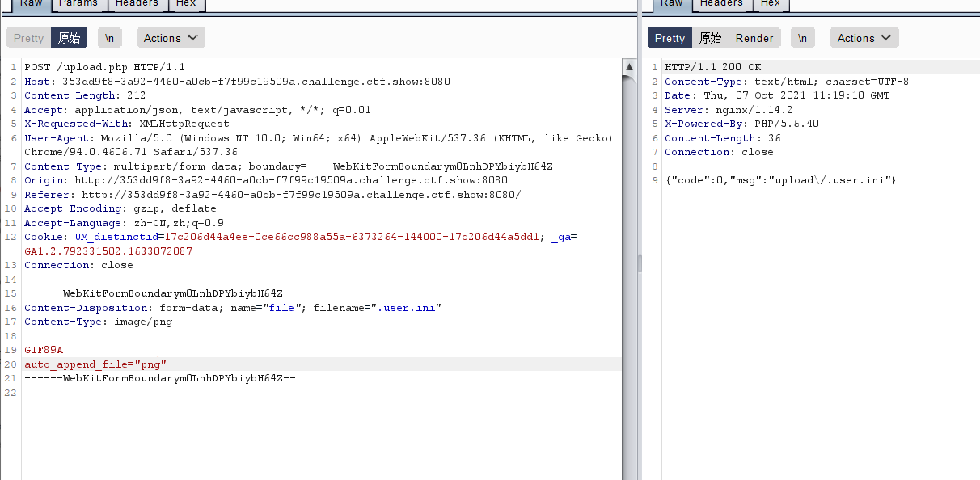Click the GIF89A body line
Viewport: 980px width, 480px height.
(44, 350)
